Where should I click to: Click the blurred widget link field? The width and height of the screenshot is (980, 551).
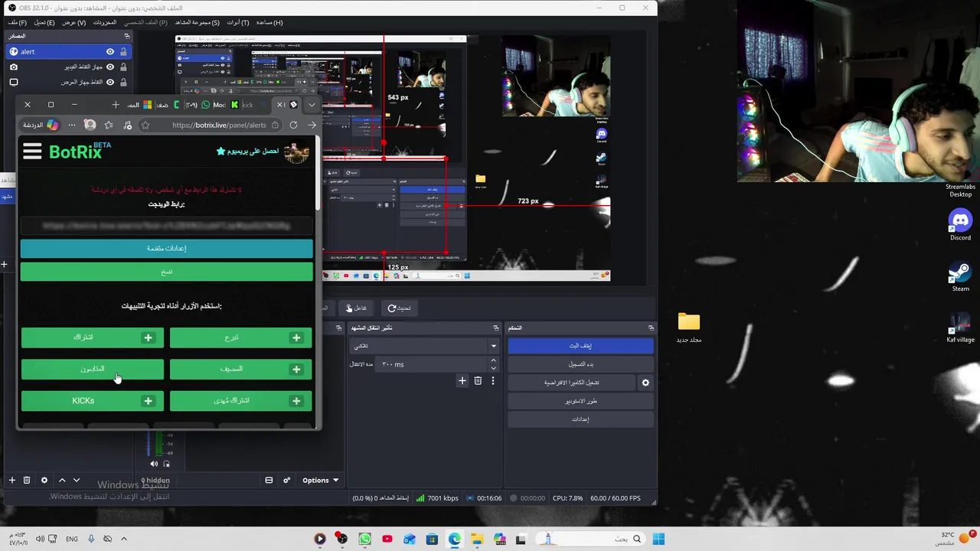(166, 226)
